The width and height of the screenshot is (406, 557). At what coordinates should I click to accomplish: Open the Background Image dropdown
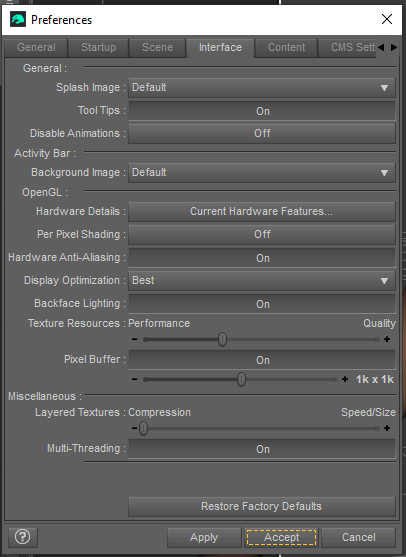(262, 173)
